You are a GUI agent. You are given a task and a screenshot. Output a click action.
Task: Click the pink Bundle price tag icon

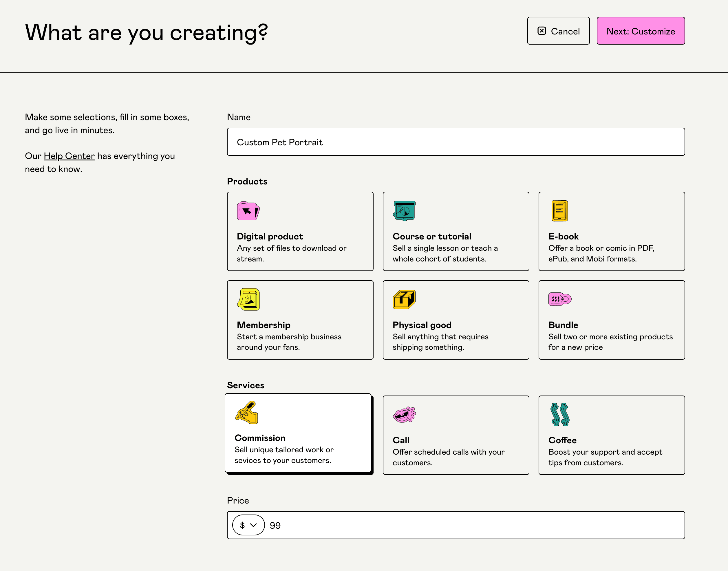tap(559, 299)
